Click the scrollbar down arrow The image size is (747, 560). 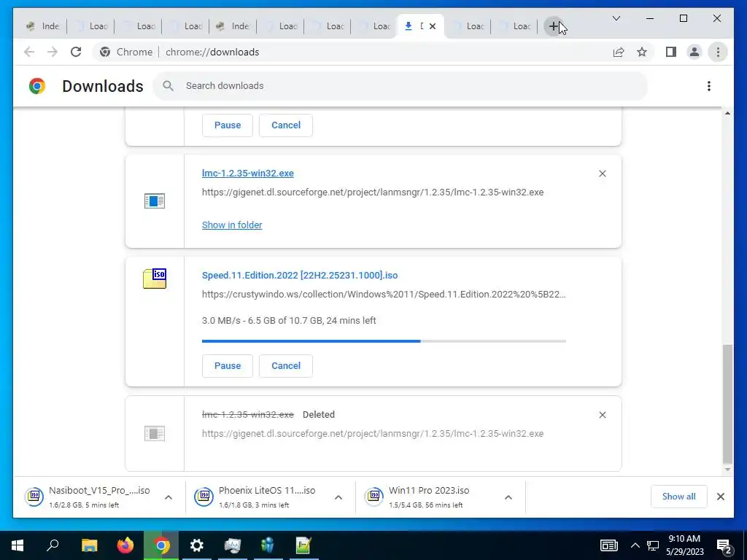(727, 470)
